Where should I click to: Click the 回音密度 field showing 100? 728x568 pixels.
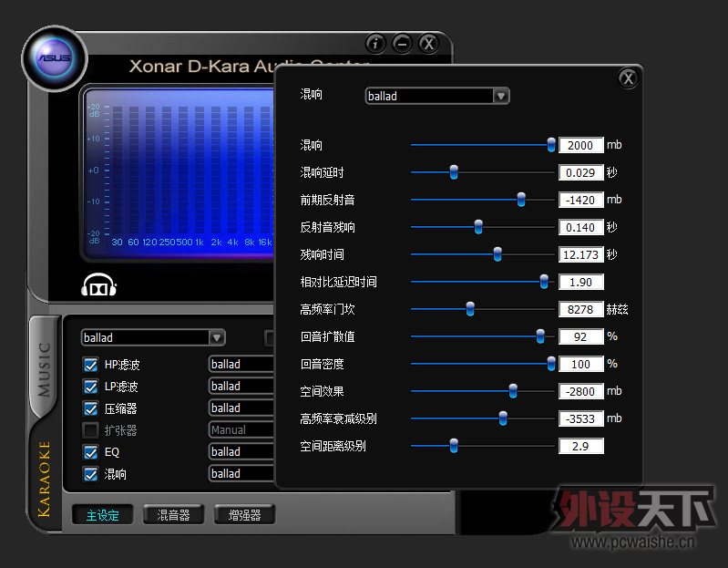(580, 365)
